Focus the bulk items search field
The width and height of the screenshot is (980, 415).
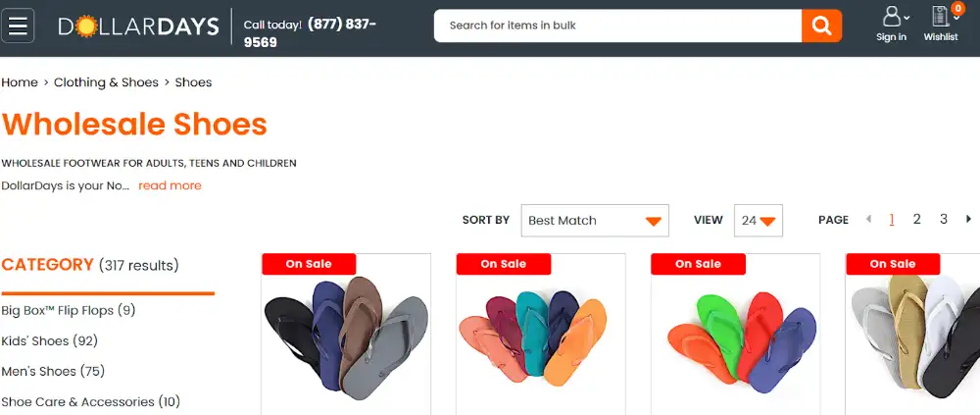618,26
